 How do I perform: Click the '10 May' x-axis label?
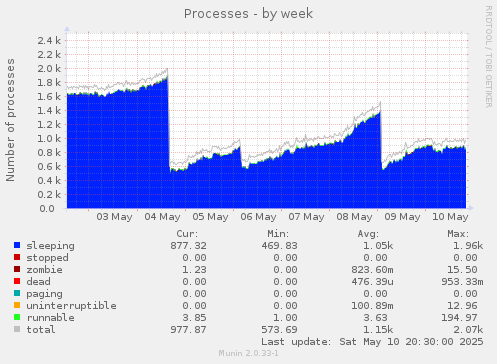450,217
